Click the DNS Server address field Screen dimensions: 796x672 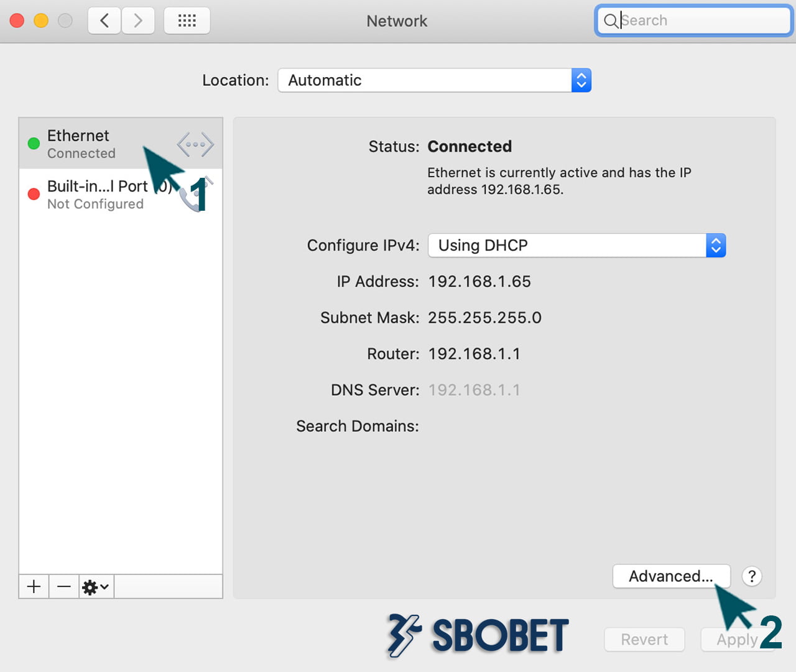coord(474,390)
